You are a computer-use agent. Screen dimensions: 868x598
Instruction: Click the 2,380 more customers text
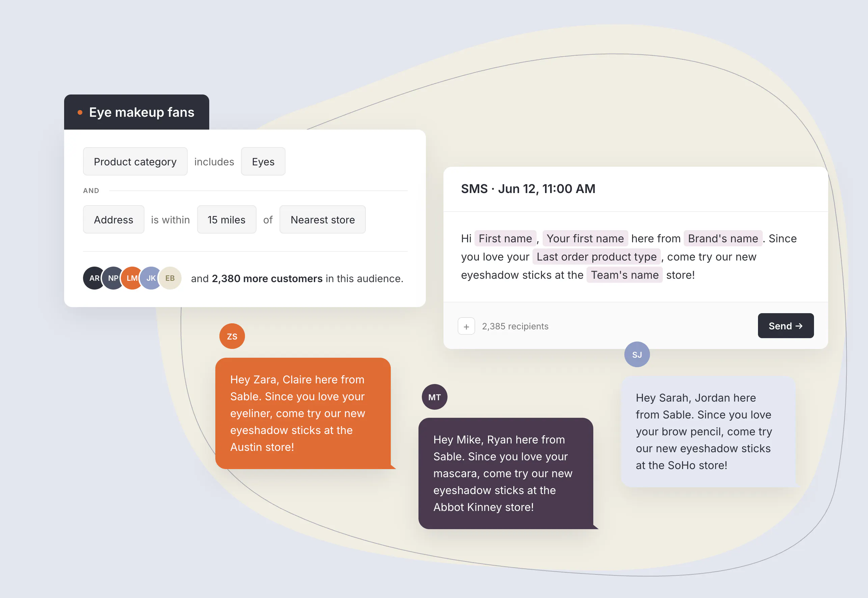click(267, 278)
